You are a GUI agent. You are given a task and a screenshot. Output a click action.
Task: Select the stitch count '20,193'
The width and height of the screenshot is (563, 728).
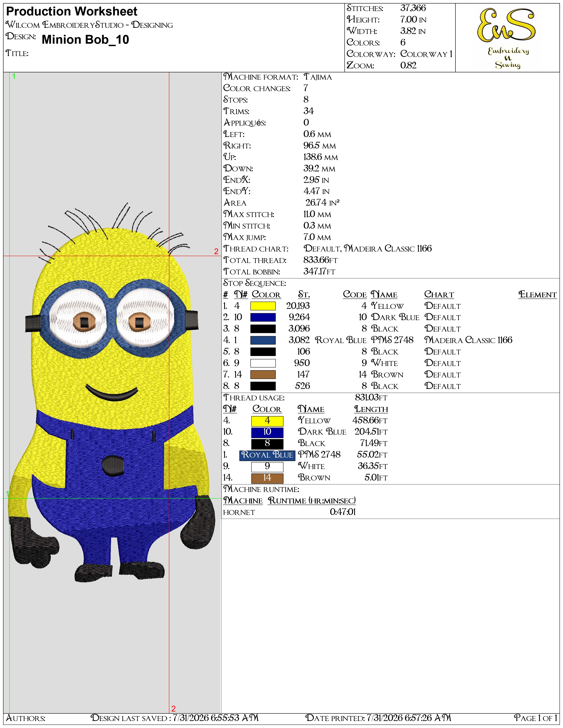tap(298, 306)
